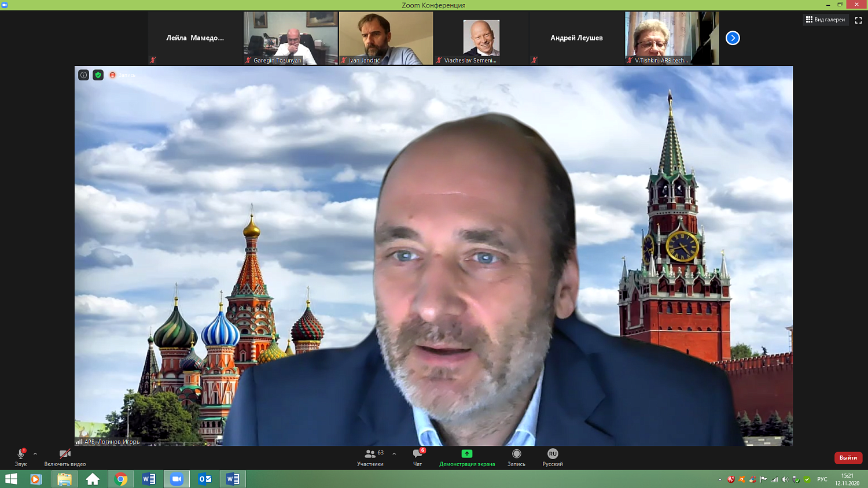
Task: Click orange Avast tray icon
Action: 742,479
